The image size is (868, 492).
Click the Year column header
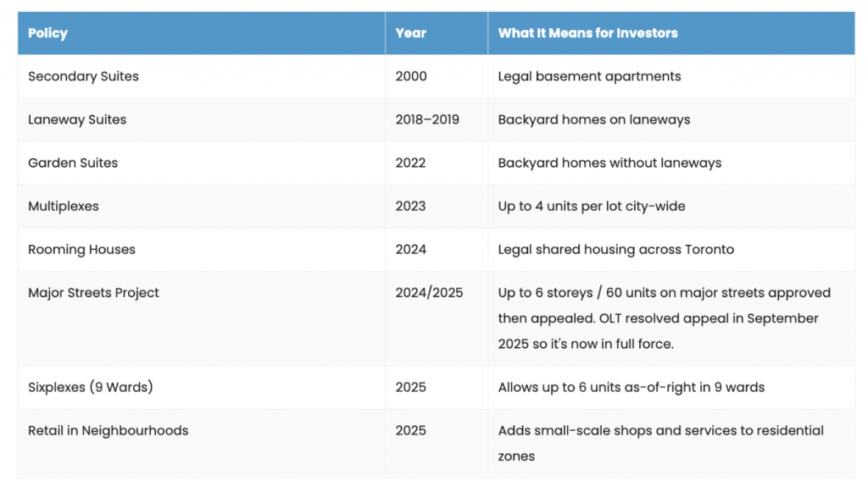coord(410,33)
